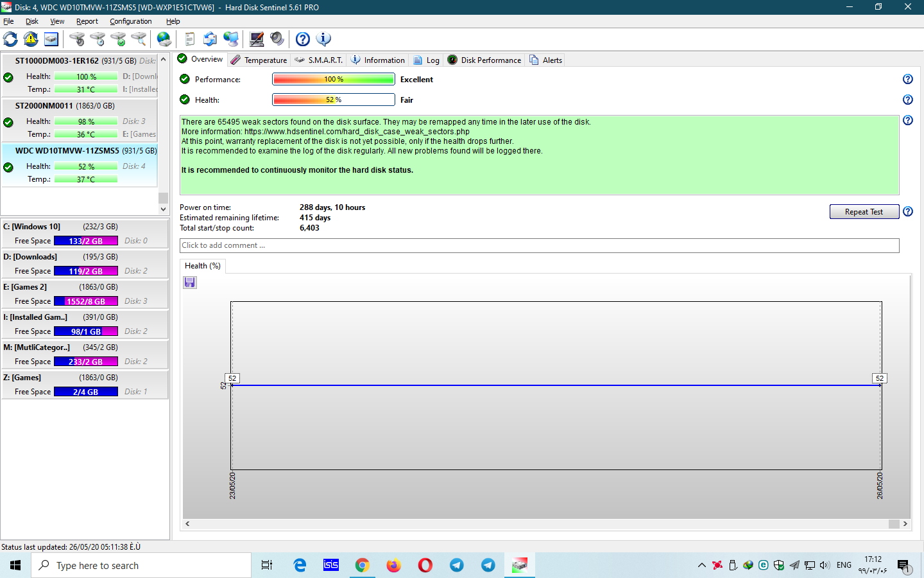Select disk ST1000DM003-1ER162 in list

pos(80,75)
